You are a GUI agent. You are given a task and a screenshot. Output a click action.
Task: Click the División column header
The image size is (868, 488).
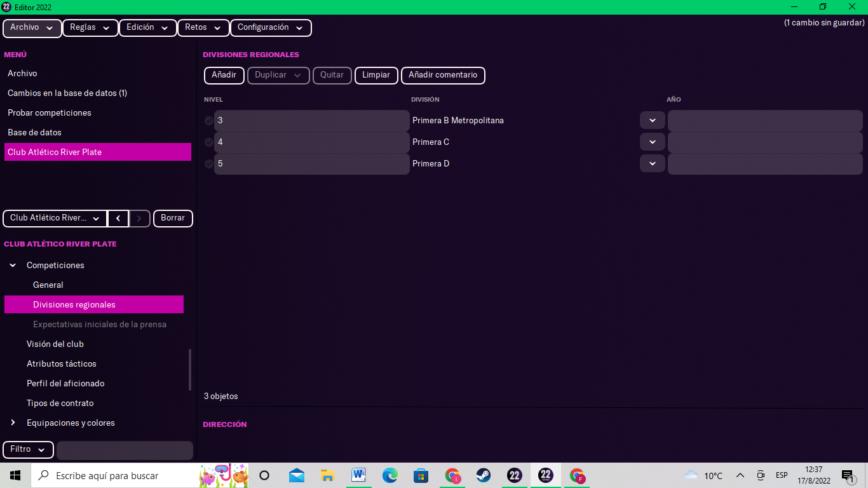click(x=425, y=100)
